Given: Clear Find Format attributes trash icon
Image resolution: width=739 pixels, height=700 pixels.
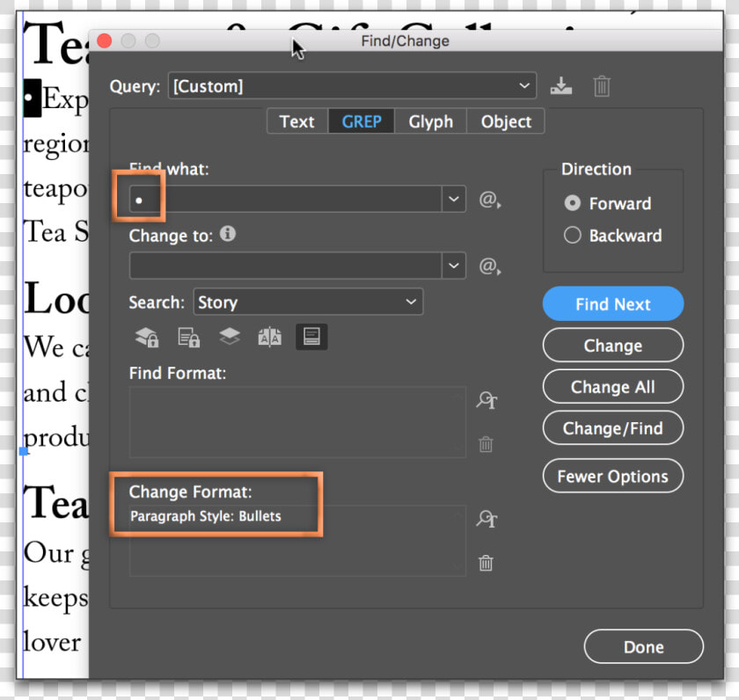Looking at the screenshot, I should click(486, 444).
